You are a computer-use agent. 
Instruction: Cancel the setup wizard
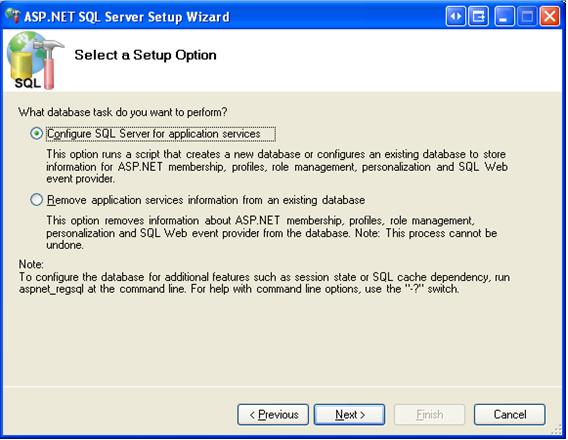pyautogui.click(x=510, y=415)
